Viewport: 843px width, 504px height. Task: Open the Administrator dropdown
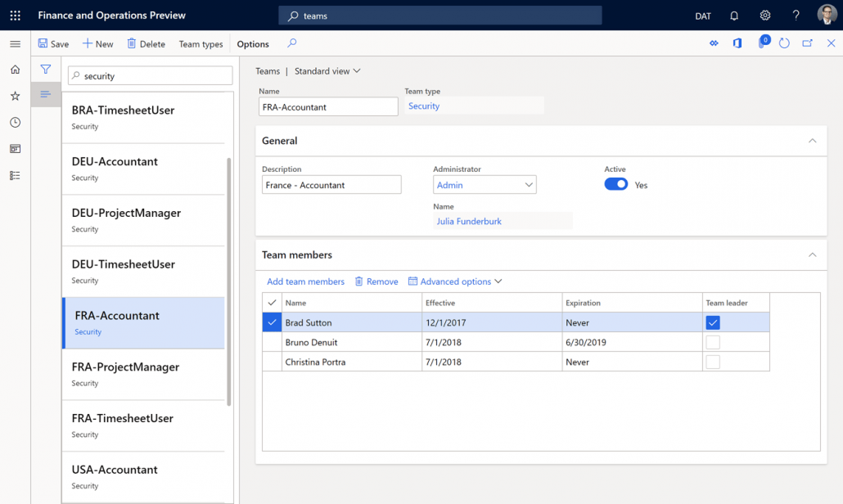[x=527, y=184]
